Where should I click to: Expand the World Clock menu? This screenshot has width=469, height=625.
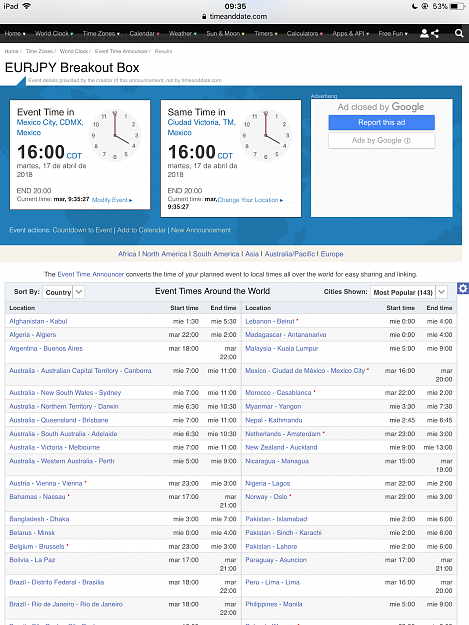tap(54, 33)
